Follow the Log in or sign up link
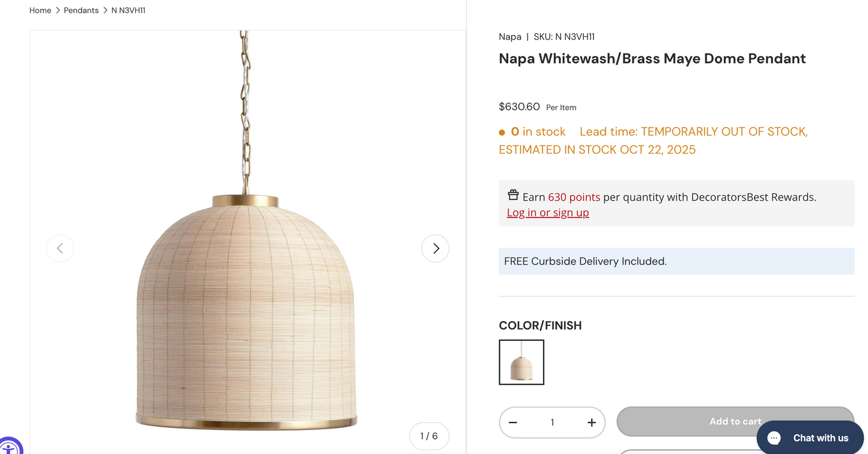Viewport: 868px width, 454px height. [x=548, y=212]
